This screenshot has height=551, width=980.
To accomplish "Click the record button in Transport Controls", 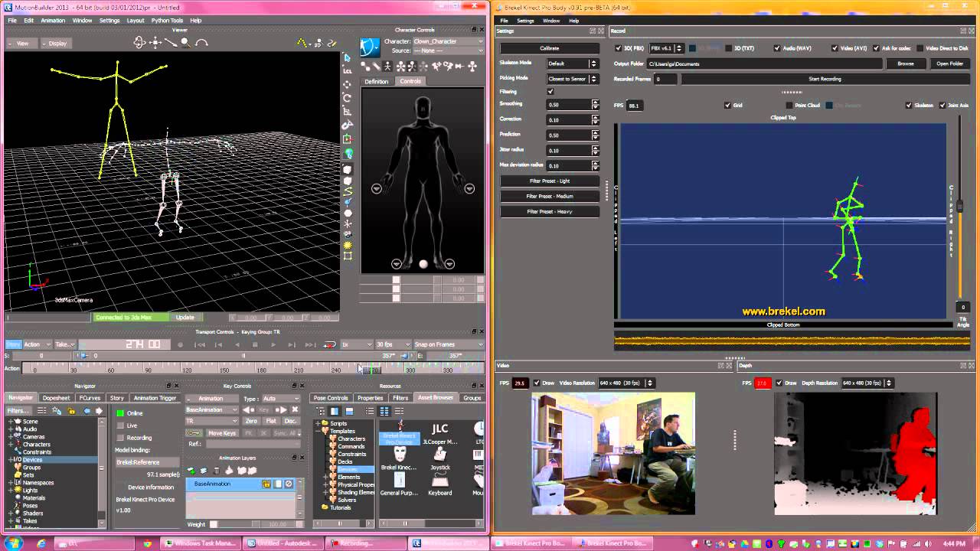I will pyautogui.click(x=181, y=344).
